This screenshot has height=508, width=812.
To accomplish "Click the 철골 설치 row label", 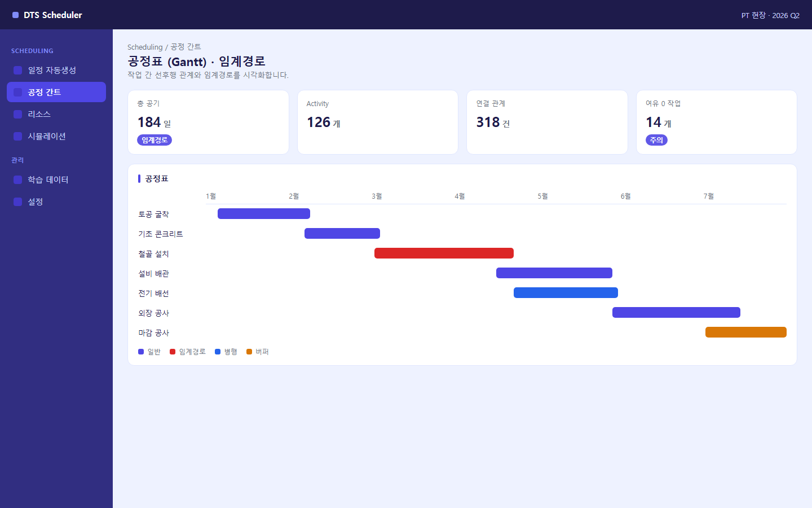I will [x=153, y=254].
